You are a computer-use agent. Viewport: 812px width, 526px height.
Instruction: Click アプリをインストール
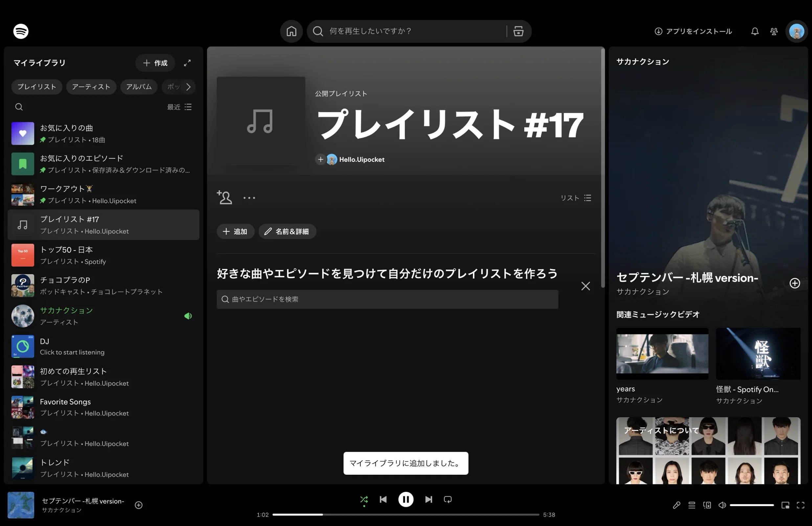coord(693,31)
